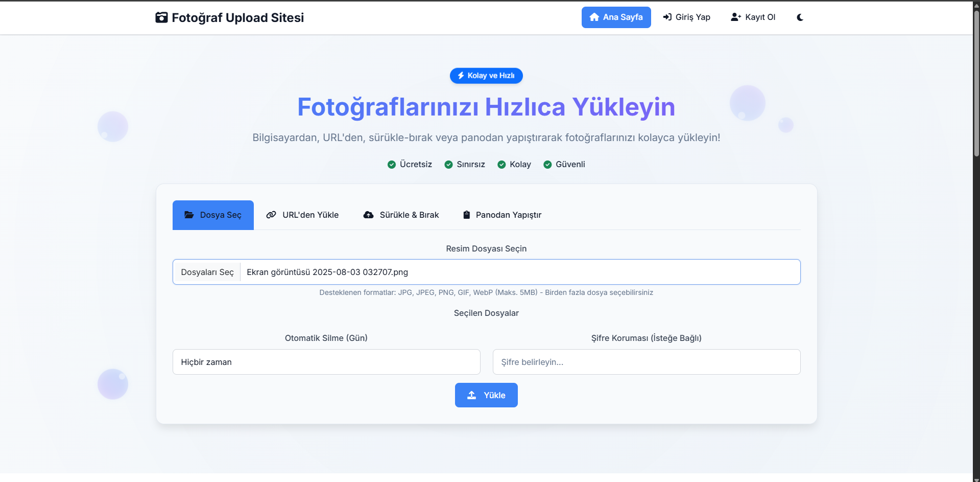This screenshot has height=482, width=980.
Task: Switch to the URL'den Yükle tab
Action: coord(302,215)
